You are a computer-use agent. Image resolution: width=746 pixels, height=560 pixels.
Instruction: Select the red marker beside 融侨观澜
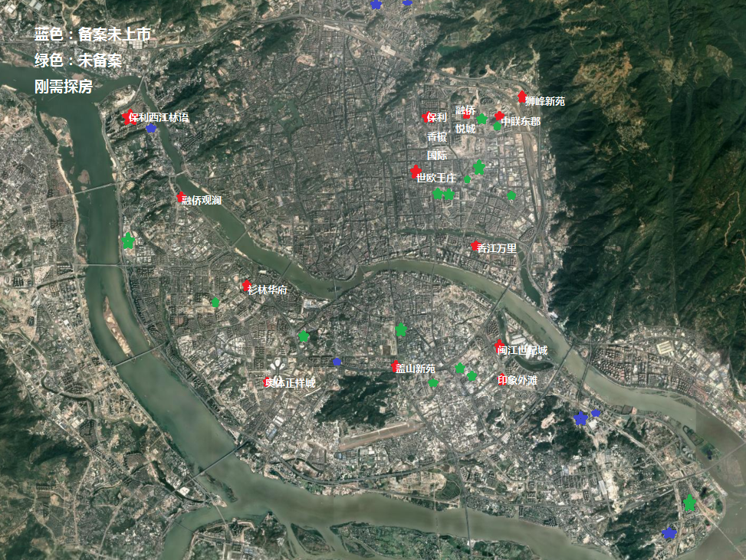[x=181, y=197]
